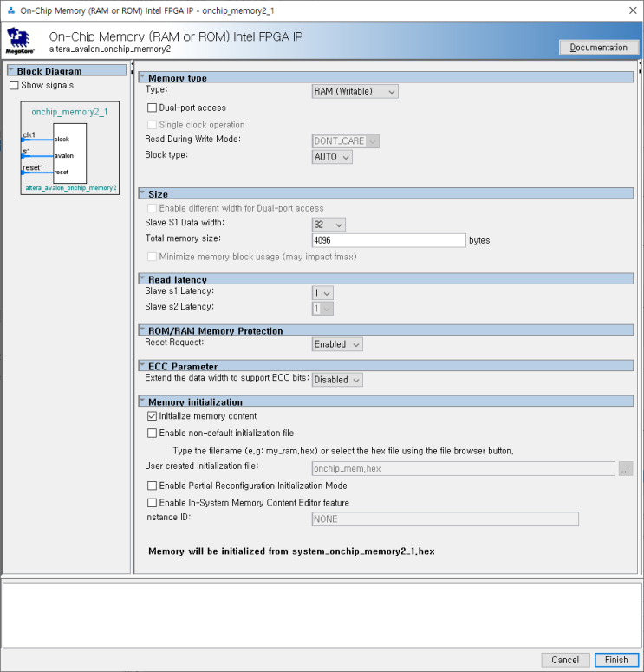Image resolution: width=644 pixels, height=672 pixels.
Task: Click the Cancel button
Action: [x=565, y=660]
